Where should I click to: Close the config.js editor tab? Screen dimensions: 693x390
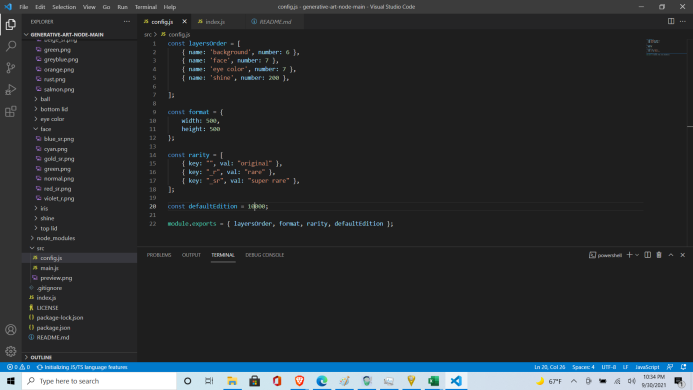point(184,21)
